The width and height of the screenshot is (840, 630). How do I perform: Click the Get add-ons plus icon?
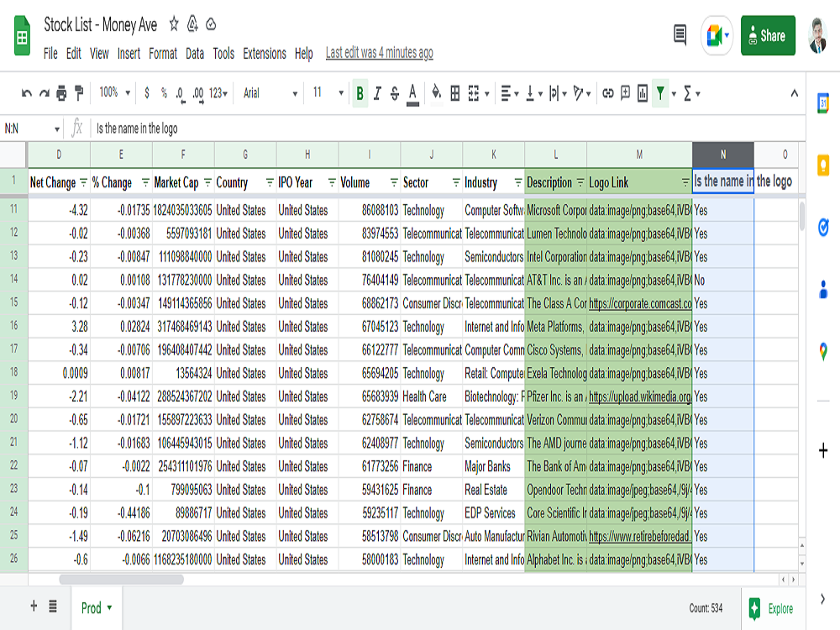coord(823,450)
